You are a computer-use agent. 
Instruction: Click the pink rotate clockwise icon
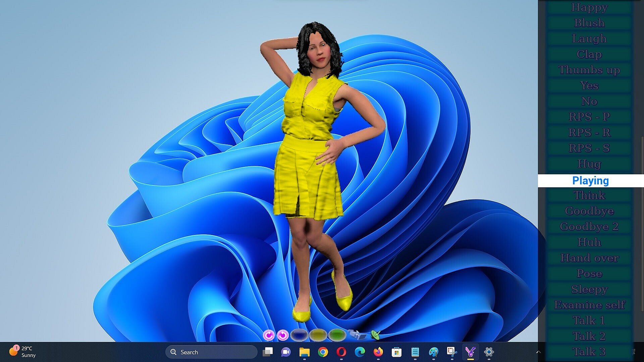(268, 335)
